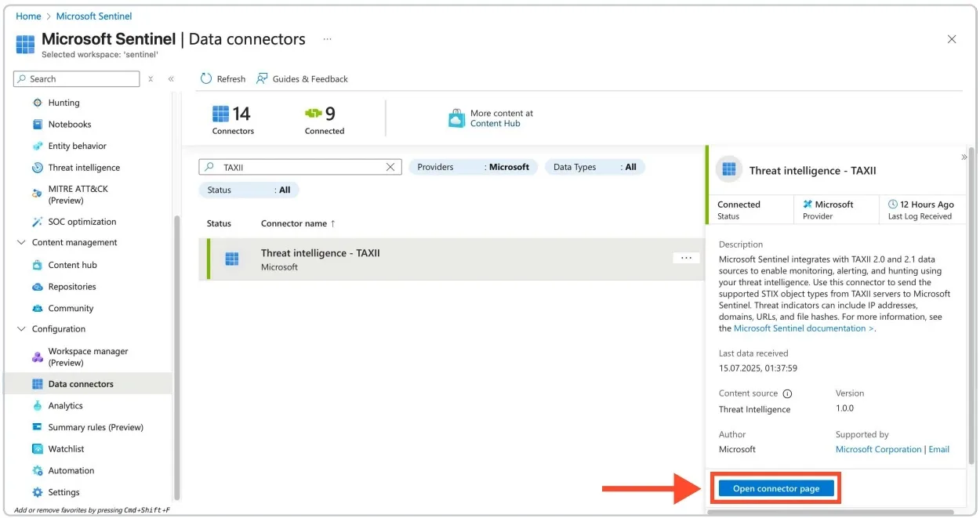
Task: Open the Summary rules icon
Action: [x=38, y=427]
